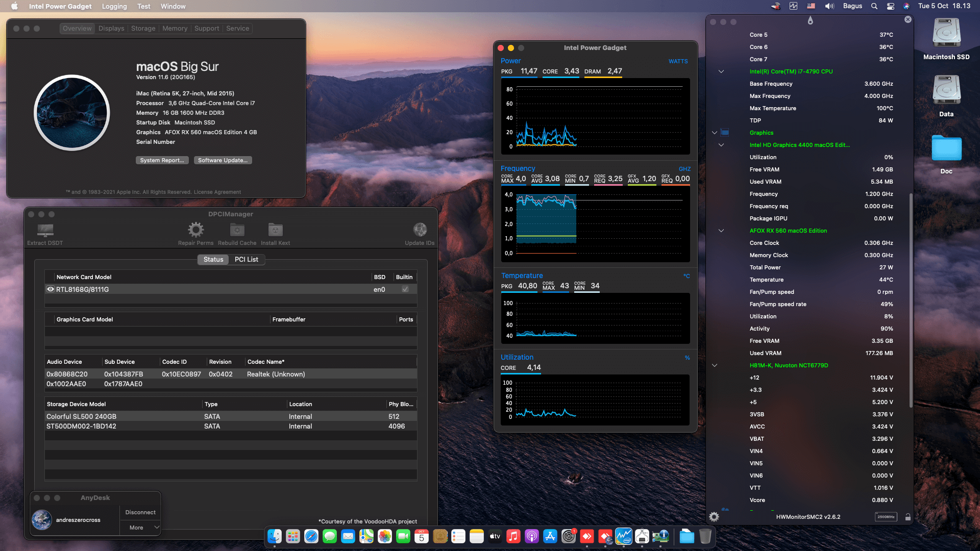Image resolution: width=980 pixels, height=551 pixels.
Task: Open Podcasts from the Dock
Action: 532,536
